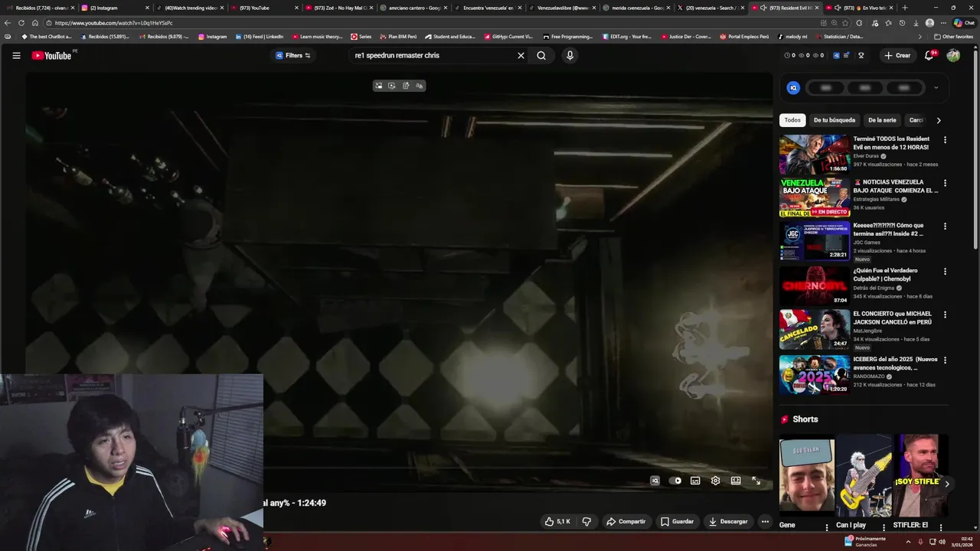Screen dimensions: 980x551
Task: Switch to En Vivo muted browser tab
Action: [x=861, y=8]
